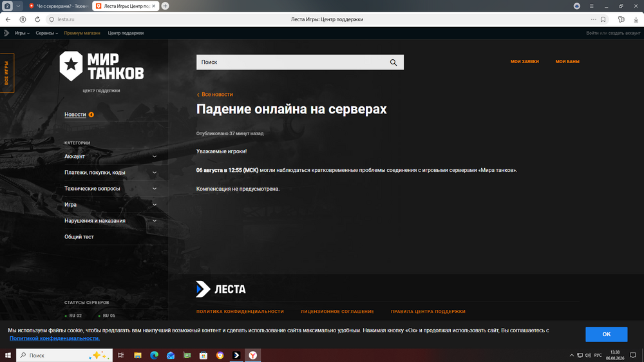The width and height of the screenshot is (644, 362).
Task: Open Task View on the taskbar
Action: click(121, 355)
